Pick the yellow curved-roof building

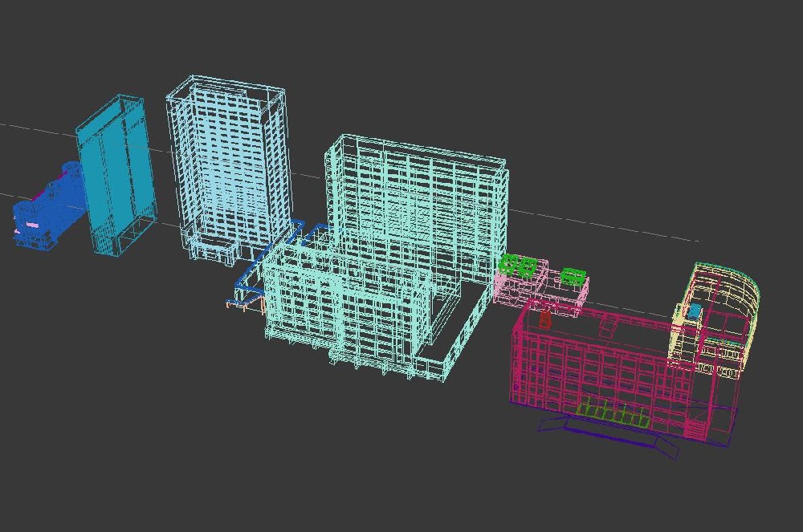click(x=715, y=319)
